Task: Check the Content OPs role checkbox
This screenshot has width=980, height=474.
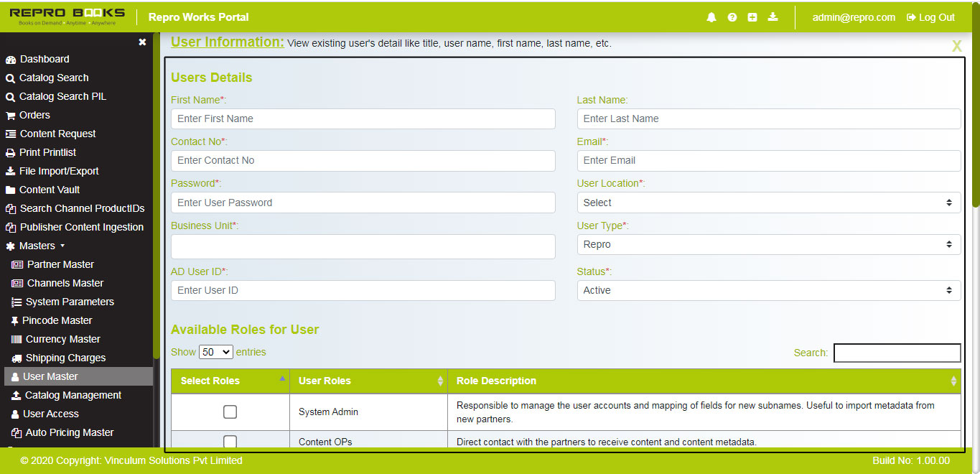Action: tap(230, 442)
